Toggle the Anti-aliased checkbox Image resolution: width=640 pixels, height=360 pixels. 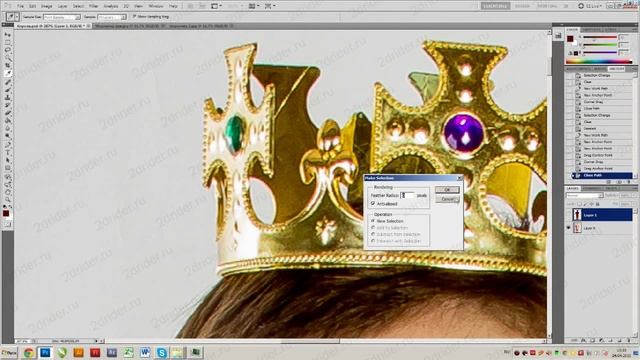[x=373, y=203]
